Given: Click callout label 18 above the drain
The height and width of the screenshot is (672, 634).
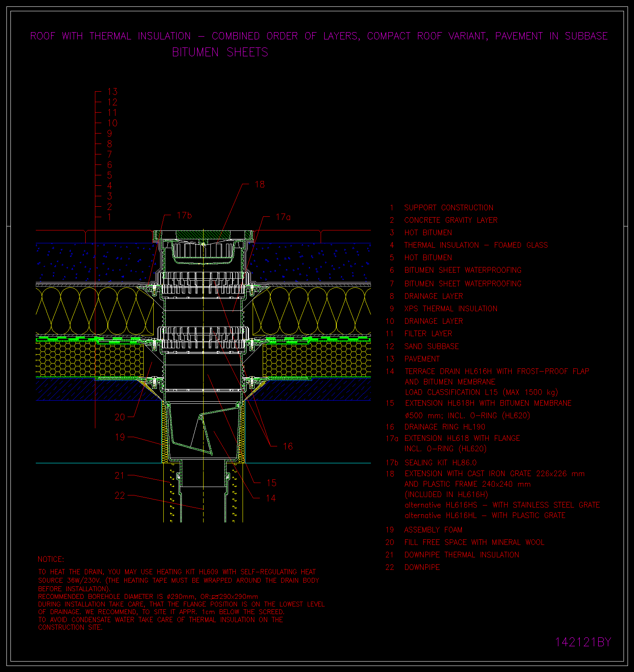Looking at the screenshot, I should click(x=259, y=184).
